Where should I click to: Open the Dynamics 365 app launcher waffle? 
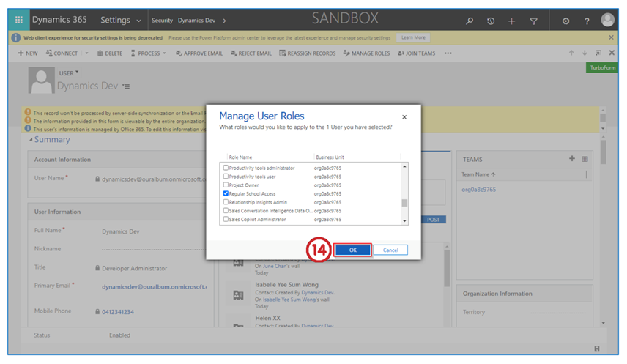coord(19,21)
